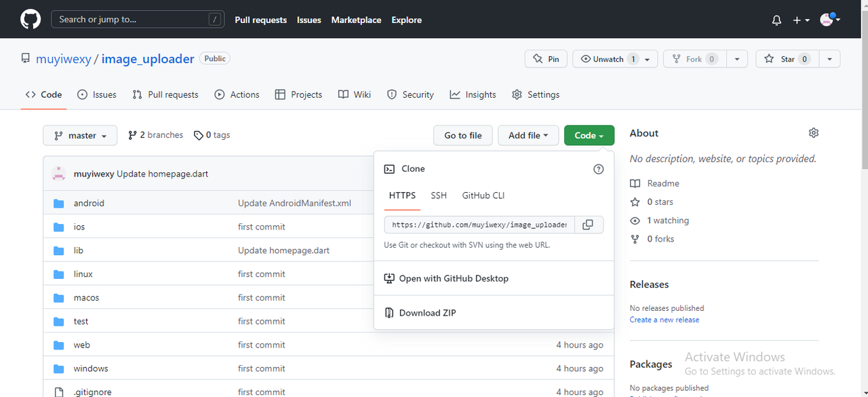
Task: Select the GitHub CLI clone tab
Action: pyautogui.click(x=484, y=195)
